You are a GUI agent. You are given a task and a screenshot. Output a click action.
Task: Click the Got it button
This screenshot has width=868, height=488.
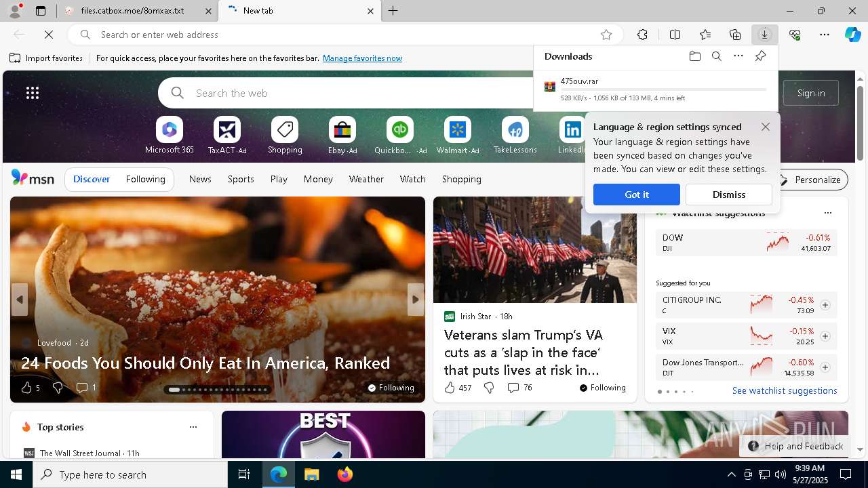tap(637, 195)
